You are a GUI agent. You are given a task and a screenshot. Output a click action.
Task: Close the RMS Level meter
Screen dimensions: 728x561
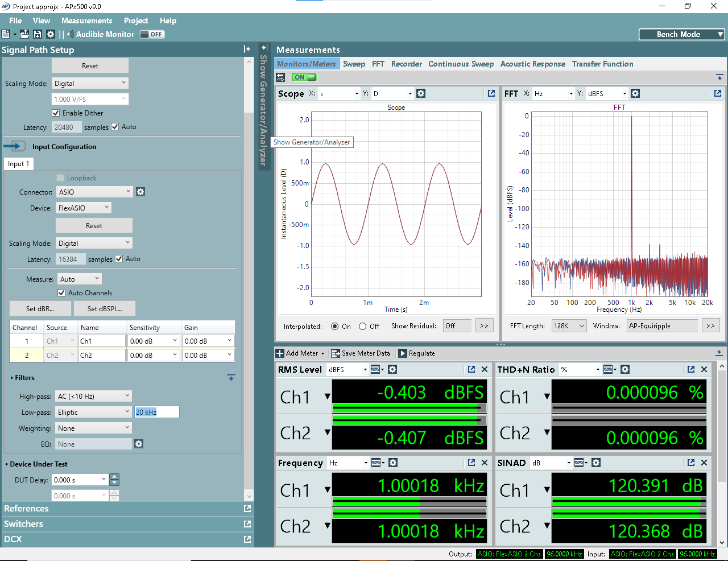tap(485, 369)
